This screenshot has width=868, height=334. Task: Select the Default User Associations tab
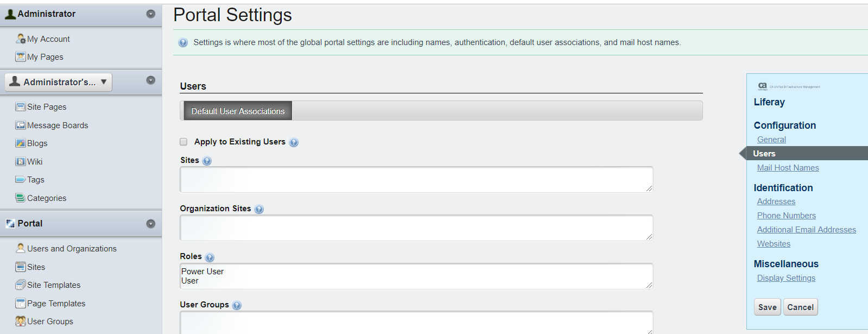238,111
